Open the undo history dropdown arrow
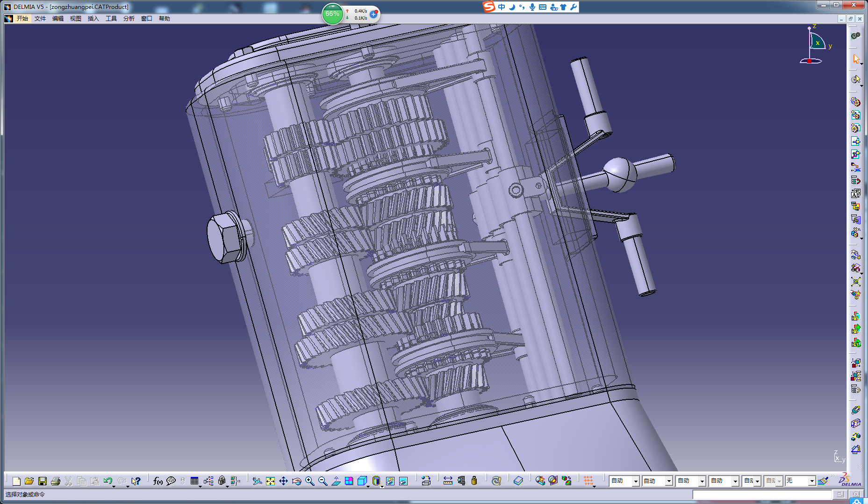 tap(114, 486)
